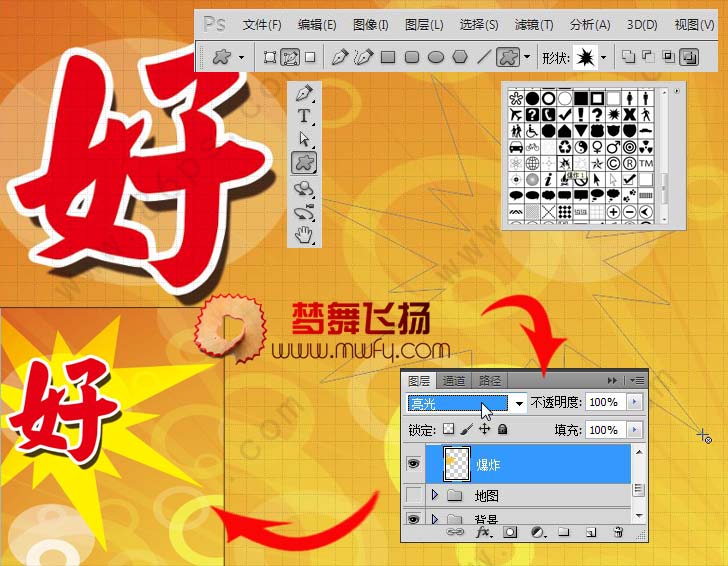The height and width of the screenshot is (566, 728).
Task: Toggle lock all padlock icon
Action: pyautogui.click(x=502, y=429)
